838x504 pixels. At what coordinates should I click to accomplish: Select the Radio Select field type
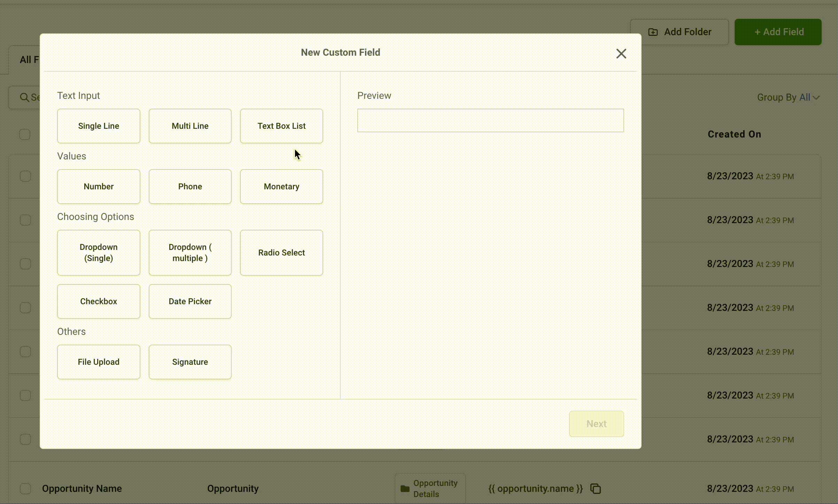(281, 253)
